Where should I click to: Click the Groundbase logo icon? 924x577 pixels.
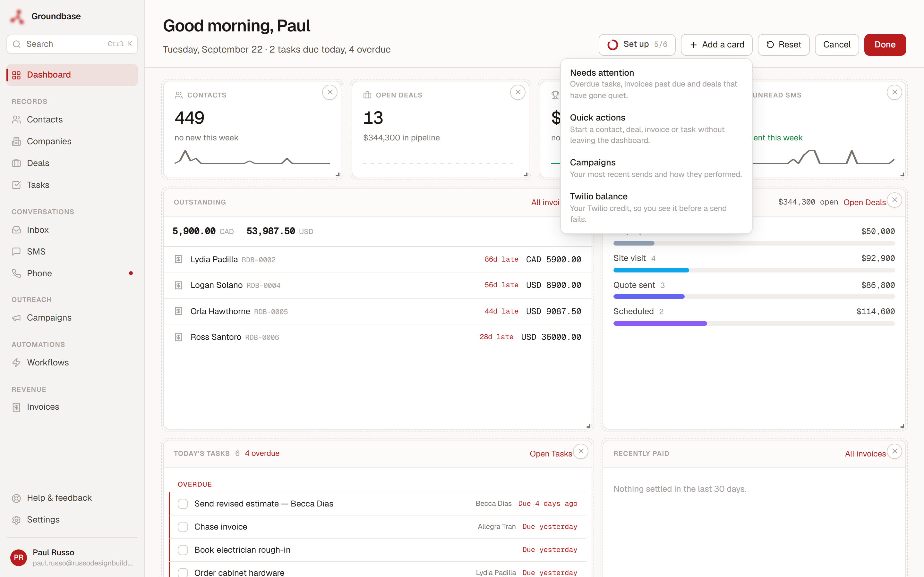coord(17,16)
